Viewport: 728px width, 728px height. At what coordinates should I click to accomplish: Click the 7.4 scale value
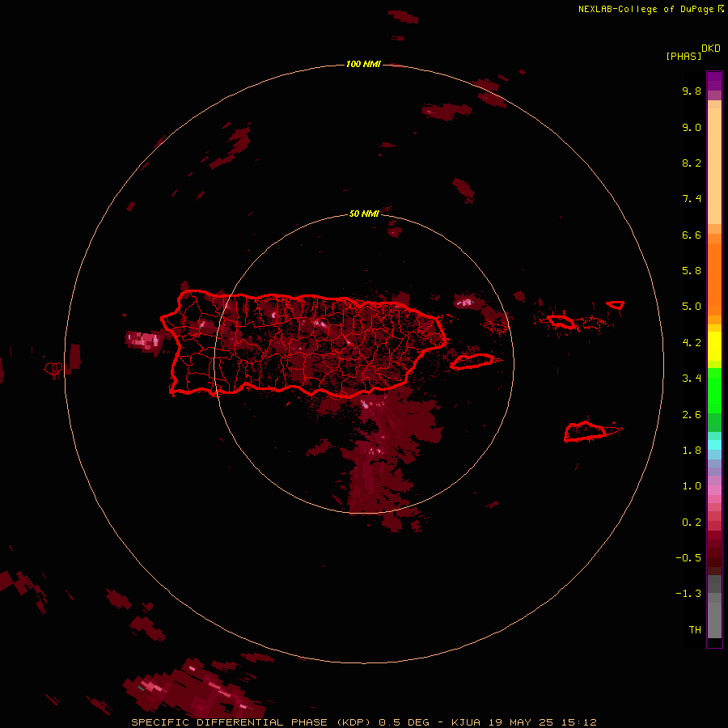pyautogui.click(x=692, y=199)
